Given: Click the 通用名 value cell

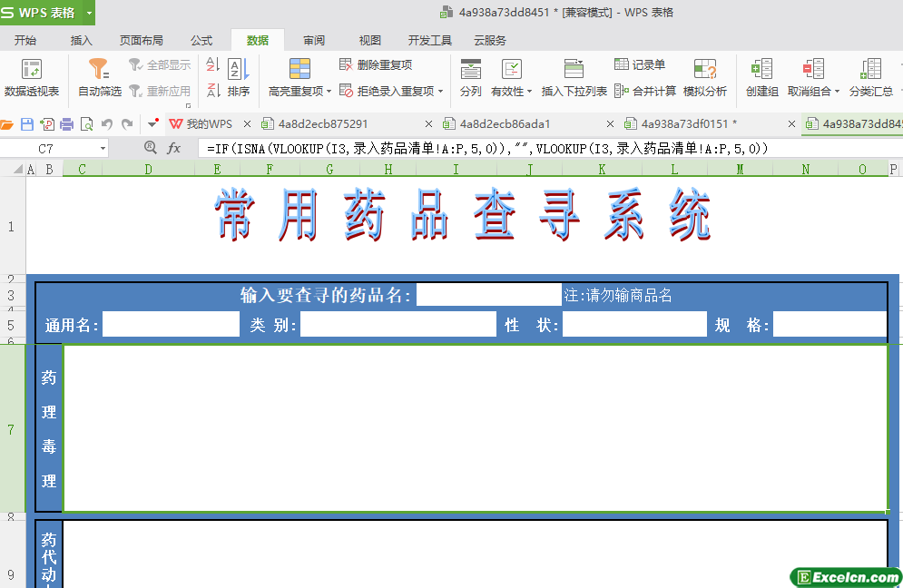Looking at the screenshot, I should (x=171, y=324).
